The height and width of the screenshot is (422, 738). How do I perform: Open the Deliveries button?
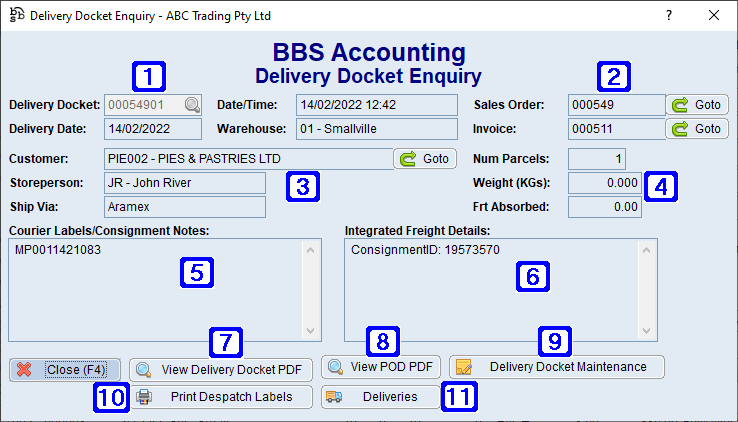click(381, 397)
